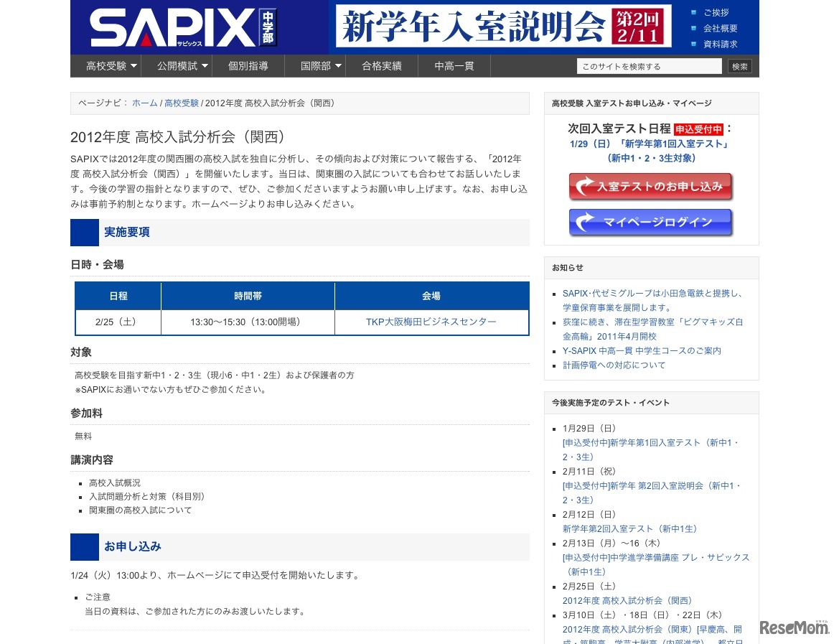Open the 高校受験 navigation dropdown
839x644 pixels.
[x=108, y=65]
